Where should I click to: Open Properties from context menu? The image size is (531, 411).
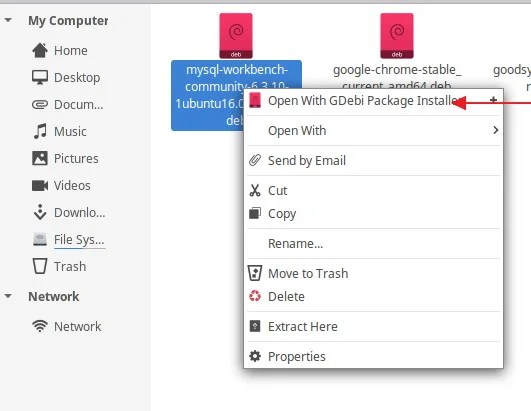pyautogui.click(x=374, y=356)
